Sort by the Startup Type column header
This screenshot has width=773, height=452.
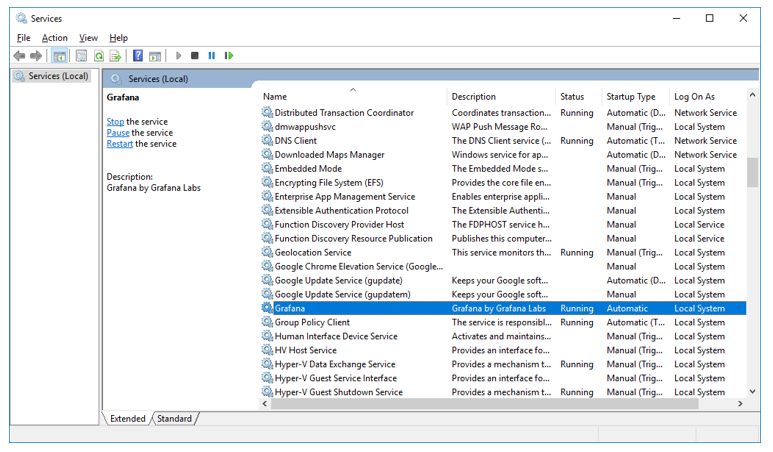(636, 97)
